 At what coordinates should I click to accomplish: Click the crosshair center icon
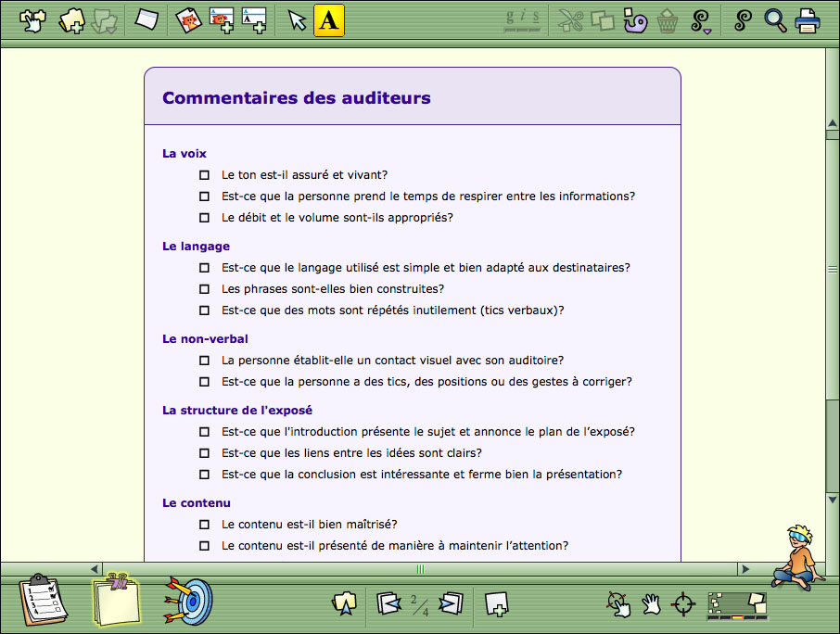point(683,604)
